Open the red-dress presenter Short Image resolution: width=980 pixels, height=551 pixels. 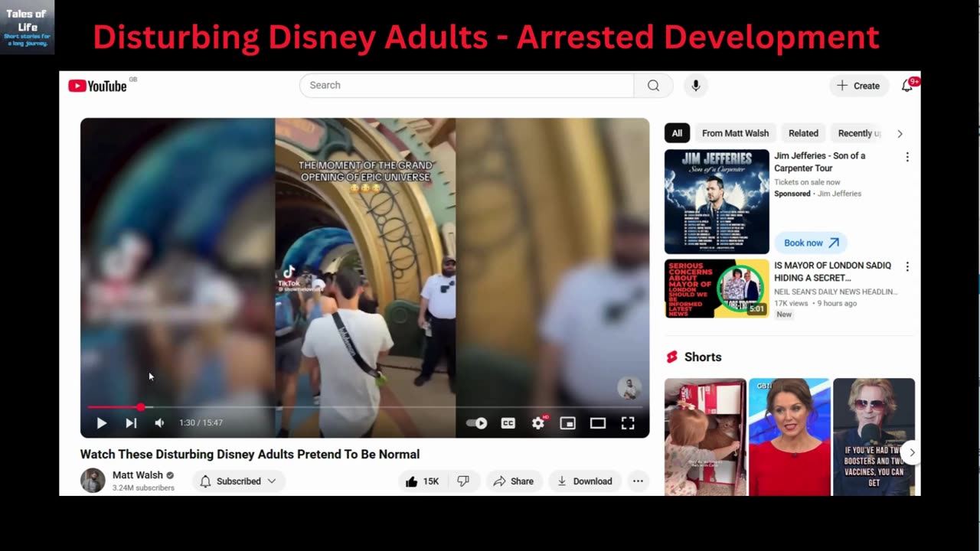[789, 437]
